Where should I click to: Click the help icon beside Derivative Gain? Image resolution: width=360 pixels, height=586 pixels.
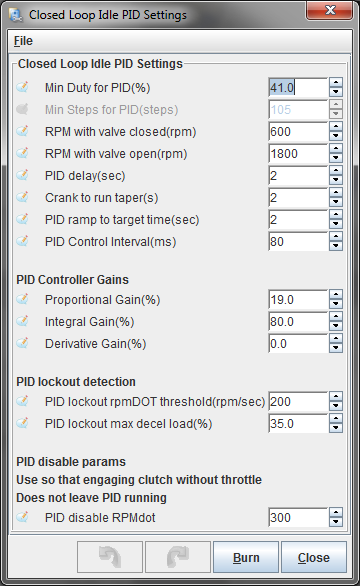(22, 343)
